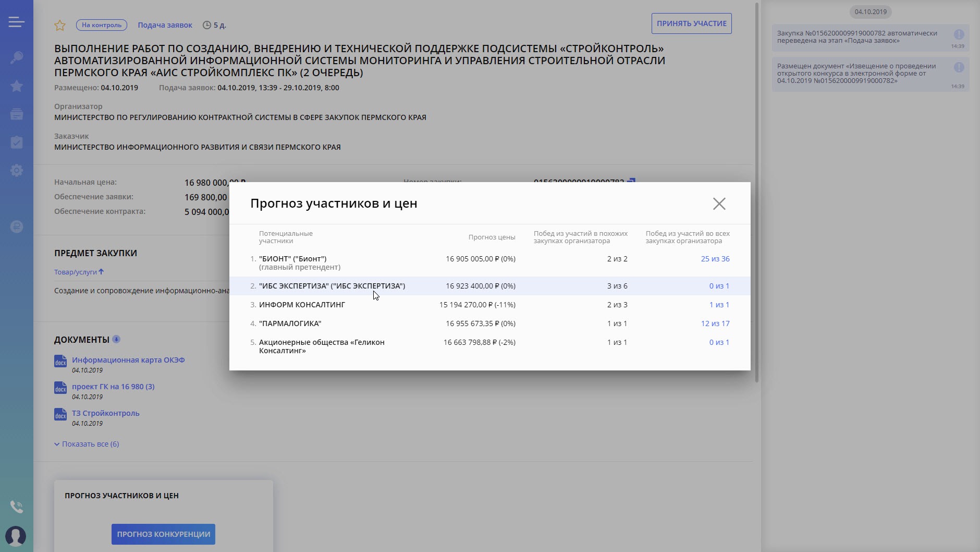Add the tender to favorites with star
Viewport: 980px width, 552px height.
point(60,25)
